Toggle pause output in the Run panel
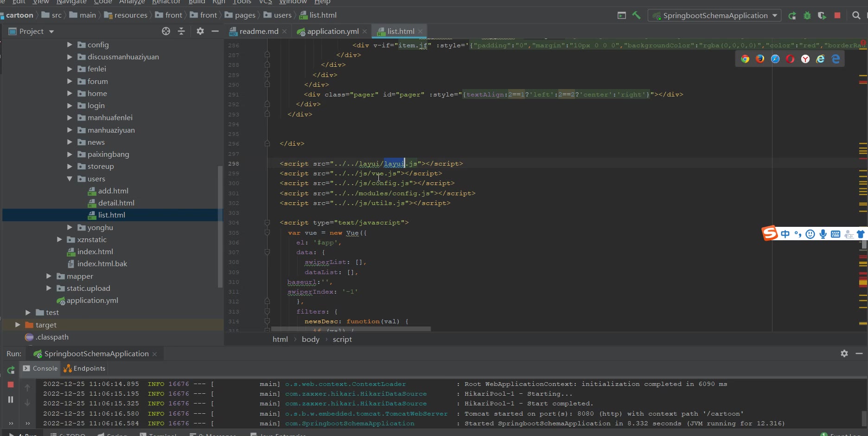This screenshot has width=868, height=436. (x=11, y=399)
